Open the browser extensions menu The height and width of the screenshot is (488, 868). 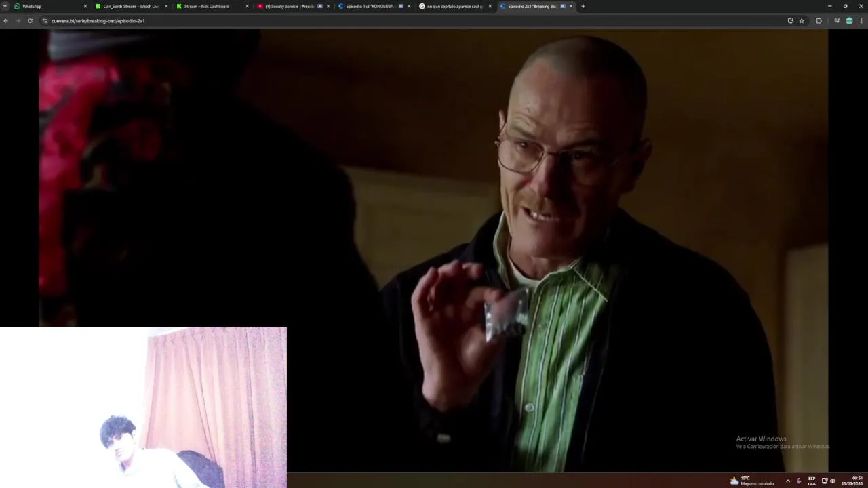[x=818, y=20]
